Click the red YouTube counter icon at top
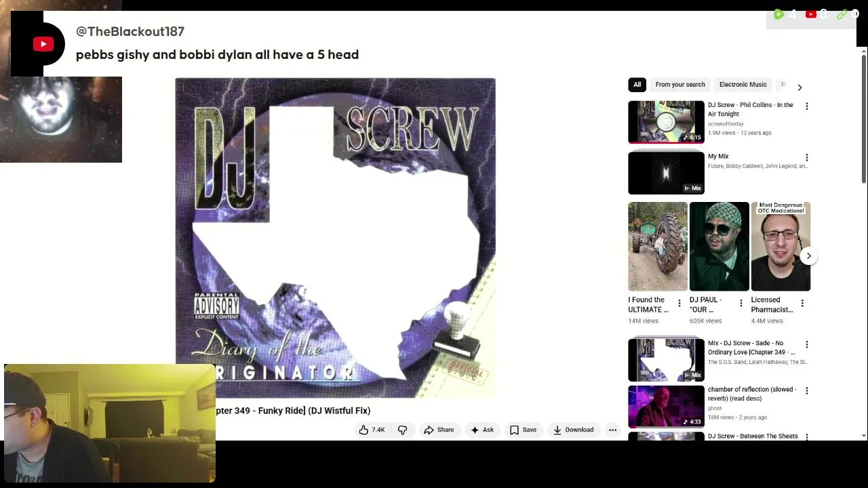Screen dimensions: 868x488 [810, 14]
